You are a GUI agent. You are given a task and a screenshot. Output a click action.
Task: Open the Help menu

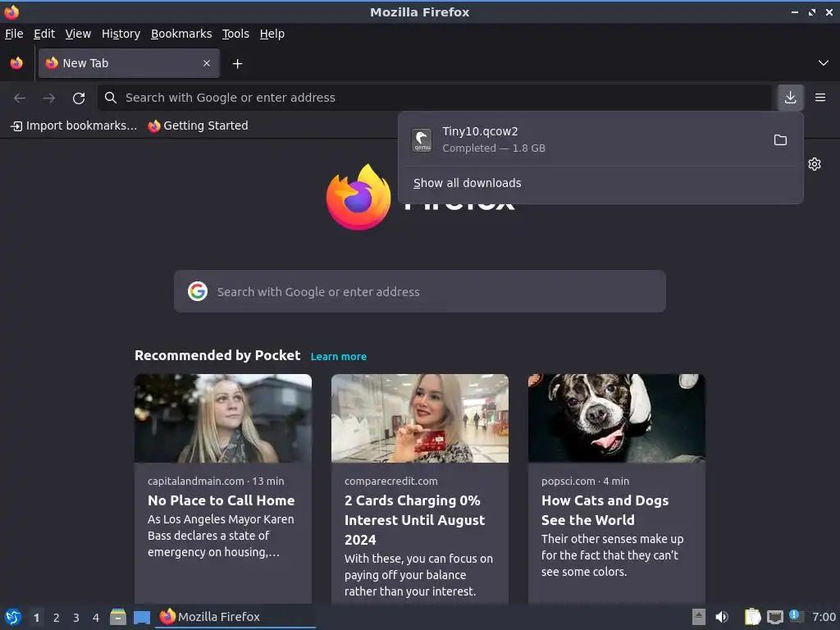272,34
